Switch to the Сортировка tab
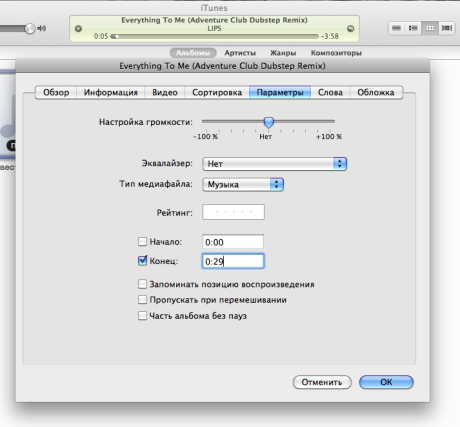460x427 pixels. pos(217,92)
